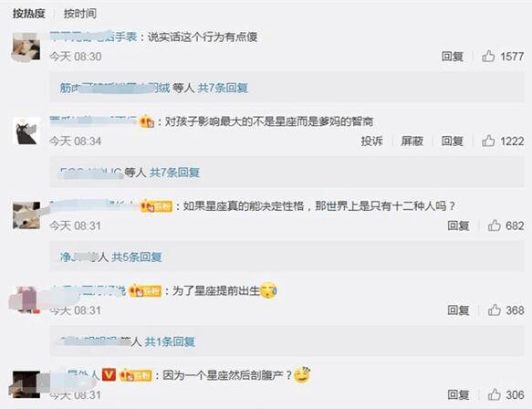Viewport: 532px width, 409px height.
Task: Reply to the 说实话这个行为有点傻 comment
Action: click(453, 56)
